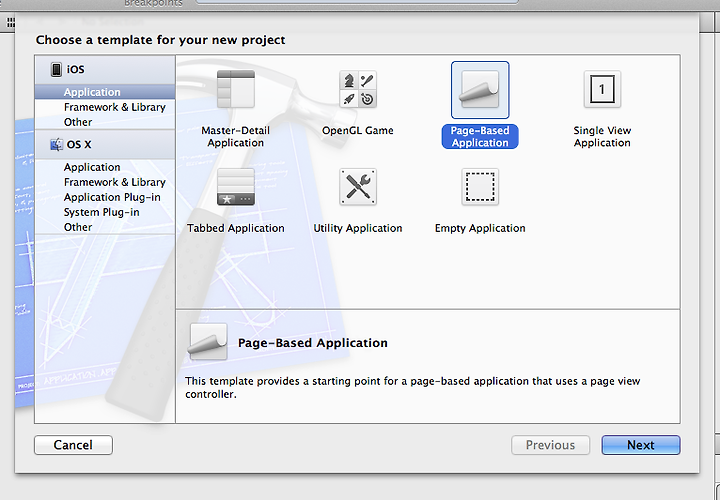Click the highlighted Page-Based Application label
720x500 pixels.
[x=480, y=136]
